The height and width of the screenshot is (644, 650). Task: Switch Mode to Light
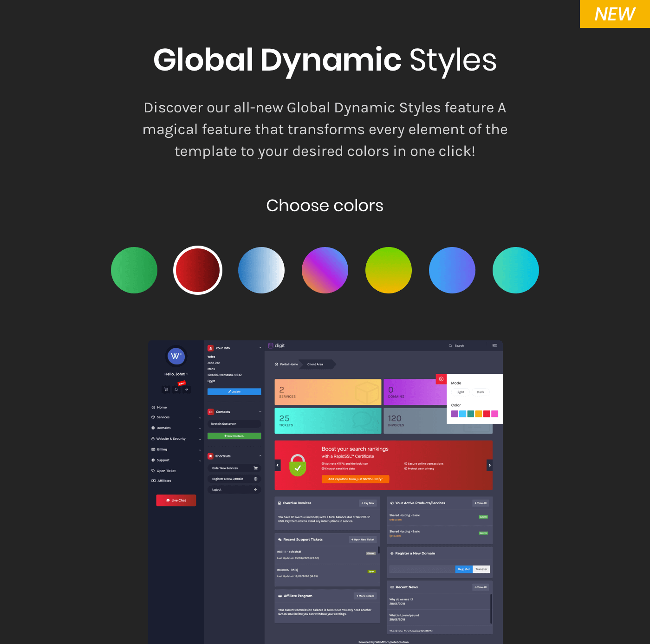pos(460,392)
